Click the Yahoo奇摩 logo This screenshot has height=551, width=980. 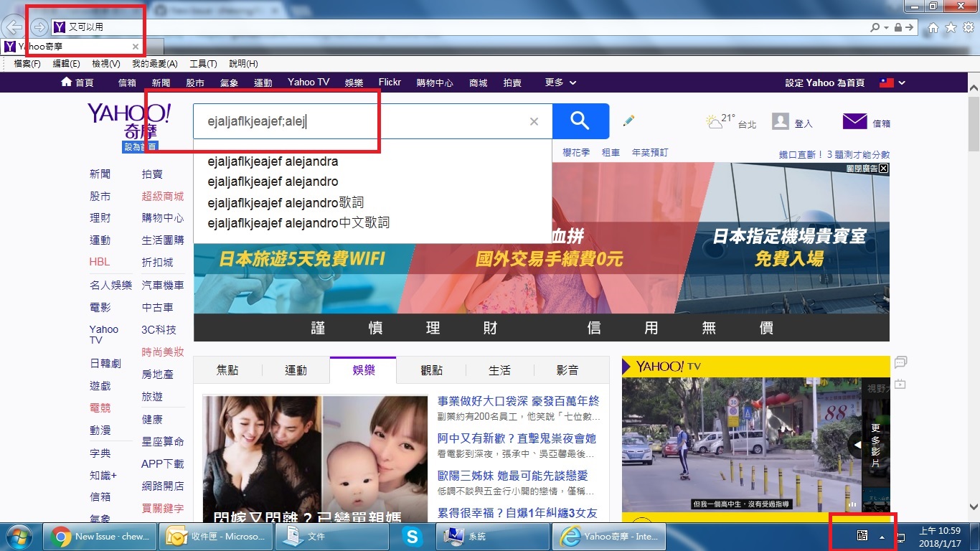click(129, 121)
